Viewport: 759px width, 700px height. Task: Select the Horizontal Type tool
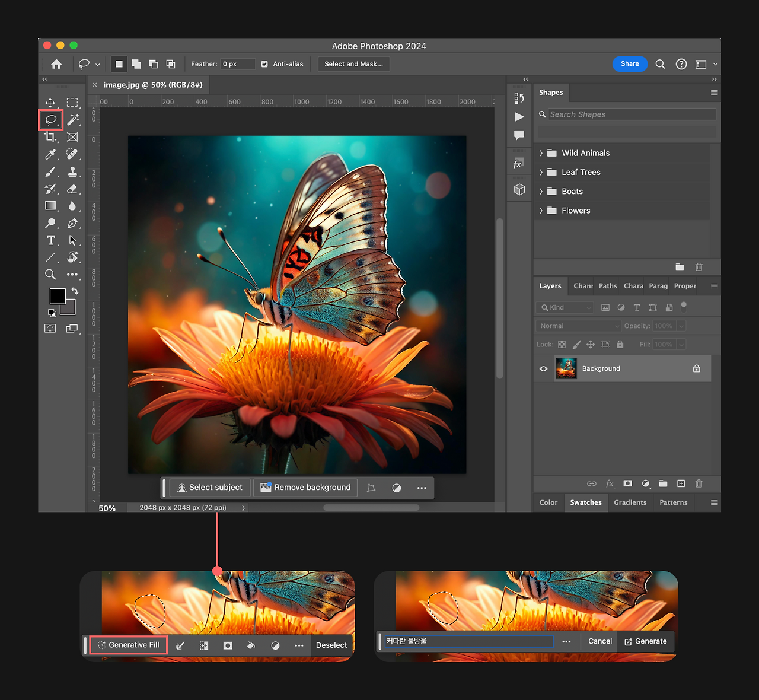coord(50,240)
